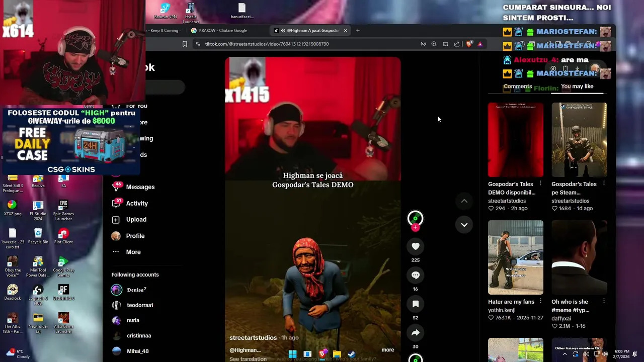Select the KRAKOW Google search browser tab
644x362 pixels.
[222, 30]
